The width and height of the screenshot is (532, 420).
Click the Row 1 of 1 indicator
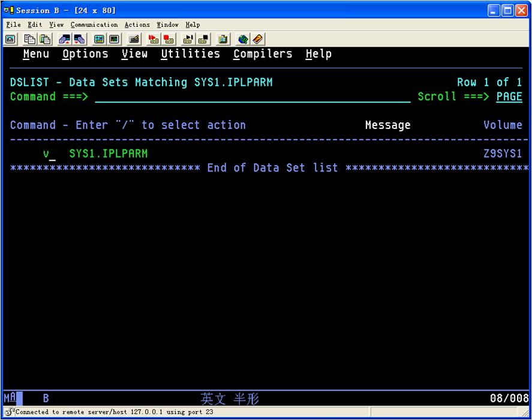pos(489,83)
